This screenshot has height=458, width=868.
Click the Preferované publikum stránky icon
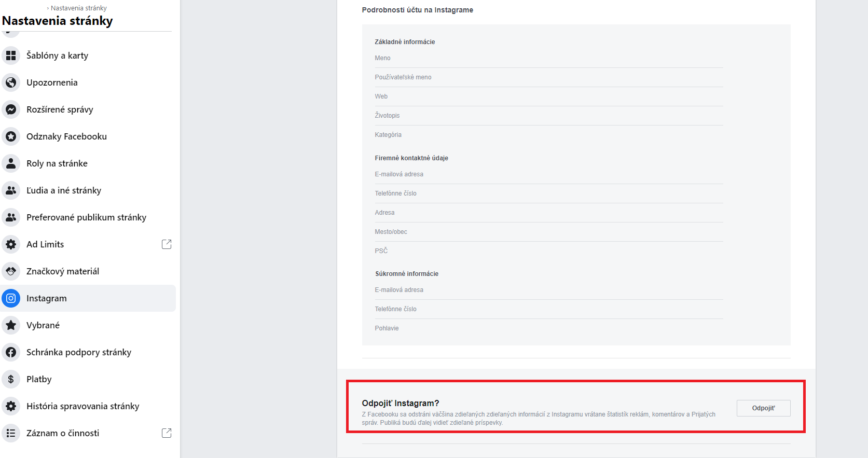[11, 217]
